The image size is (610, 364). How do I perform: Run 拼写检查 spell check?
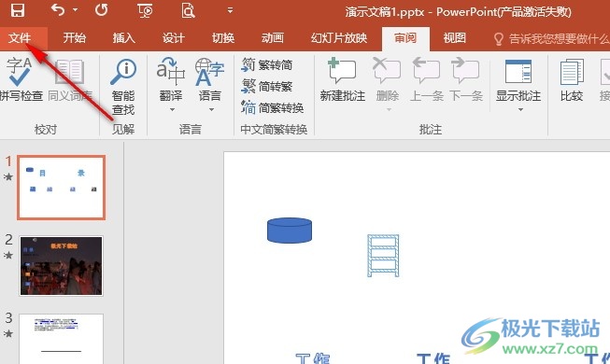coord(21,79)
